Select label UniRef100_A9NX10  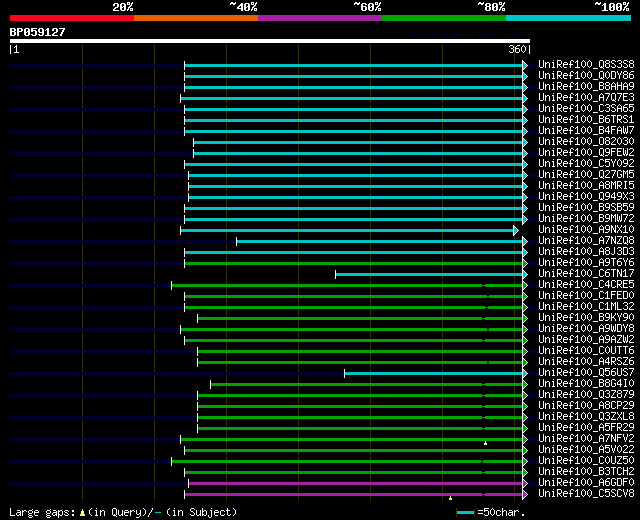coord(586,229)
